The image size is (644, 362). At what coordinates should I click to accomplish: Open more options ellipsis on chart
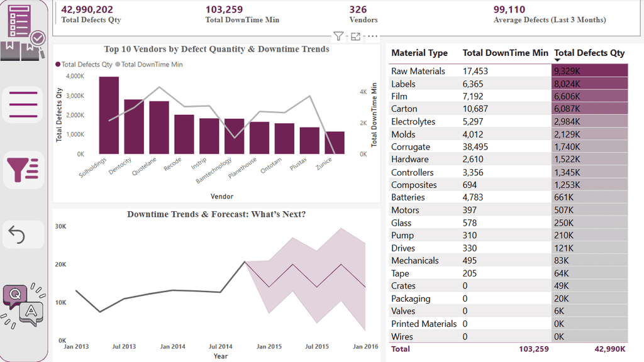372,36
